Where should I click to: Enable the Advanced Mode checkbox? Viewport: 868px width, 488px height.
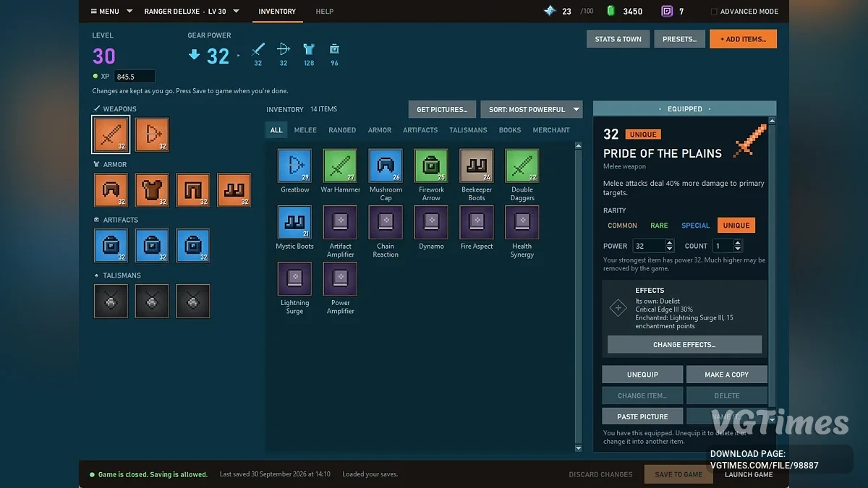pos(714,12)
